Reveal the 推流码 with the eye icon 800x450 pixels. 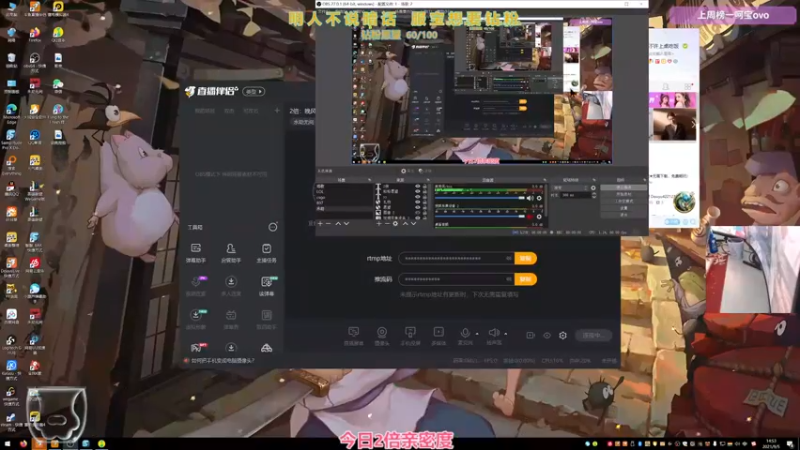tap(509, 279)
